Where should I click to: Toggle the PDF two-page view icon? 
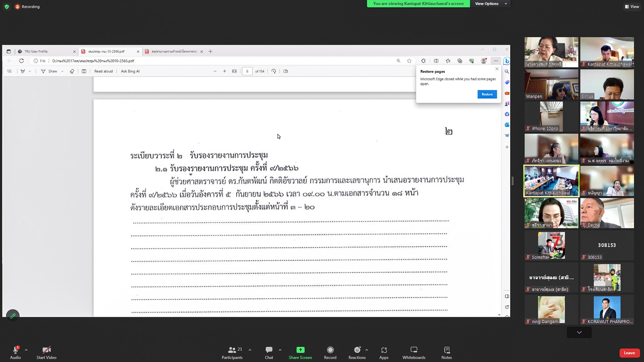tap(286, 71)
